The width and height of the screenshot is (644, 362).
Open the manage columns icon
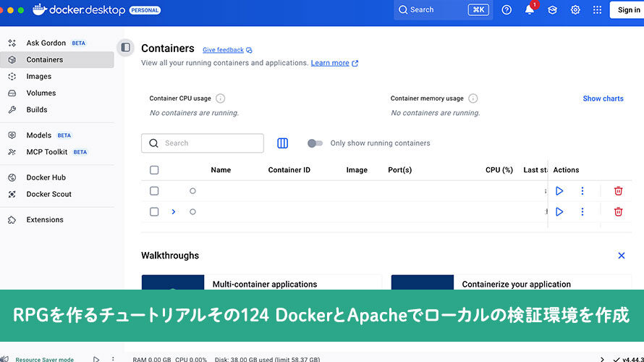point(283,143)
